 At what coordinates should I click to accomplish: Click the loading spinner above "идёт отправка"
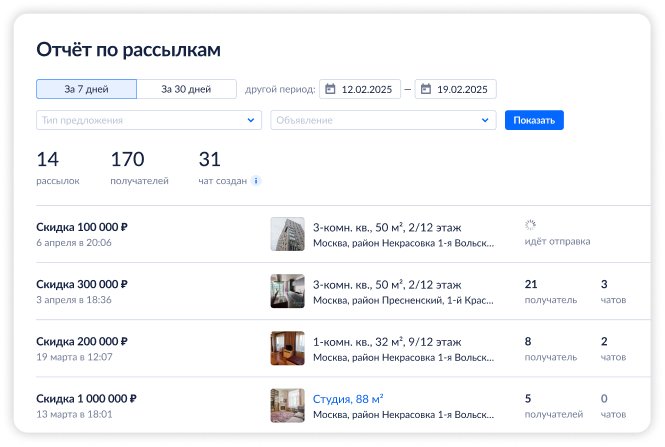click(x=531, y=226)
